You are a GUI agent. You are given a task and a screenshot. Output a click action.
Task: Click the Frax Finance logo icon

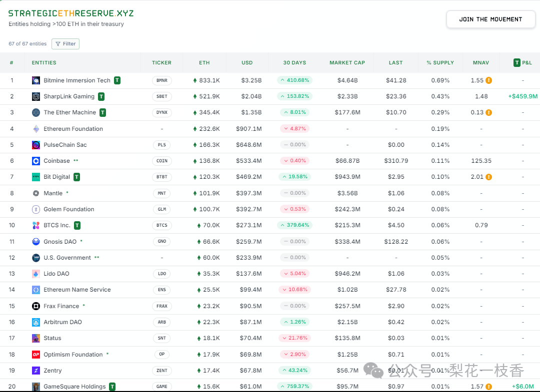click(36, 306)
